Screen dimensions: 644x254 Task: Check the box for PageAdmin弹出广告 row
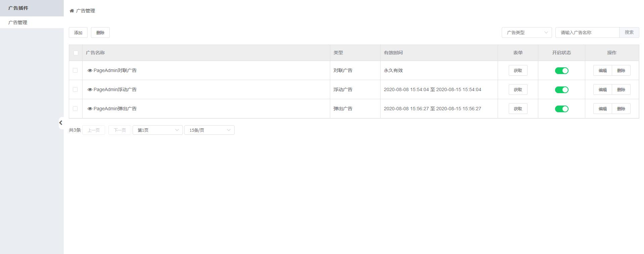pos(75,109)
